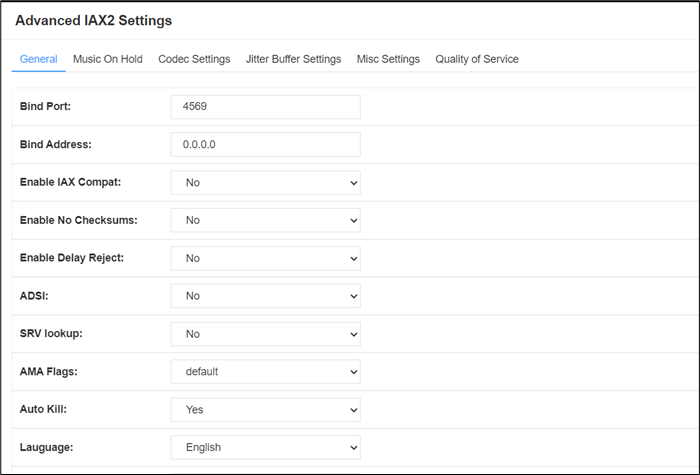The width and height of the screenshot is (700, 475).
Task: Expand the SRV lookup dropdown
Action: [266, 334]
